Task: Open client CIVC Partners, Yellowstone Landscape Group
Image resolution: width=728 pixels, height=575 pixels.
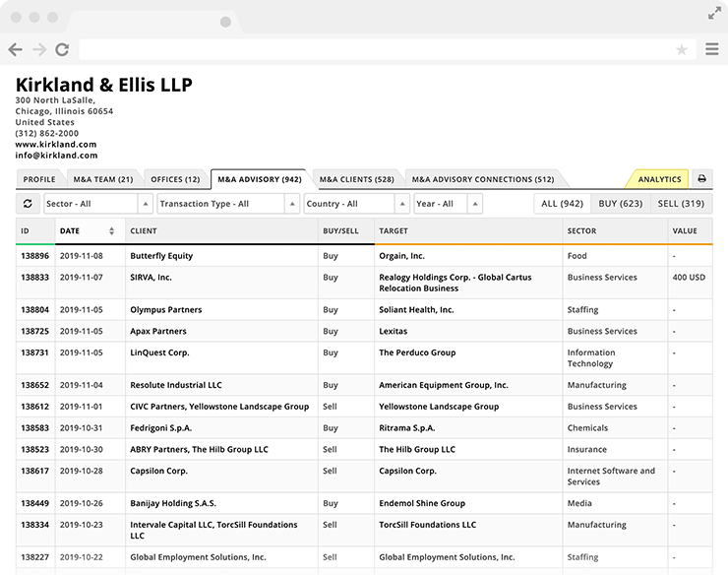Action: coord(219,407)
